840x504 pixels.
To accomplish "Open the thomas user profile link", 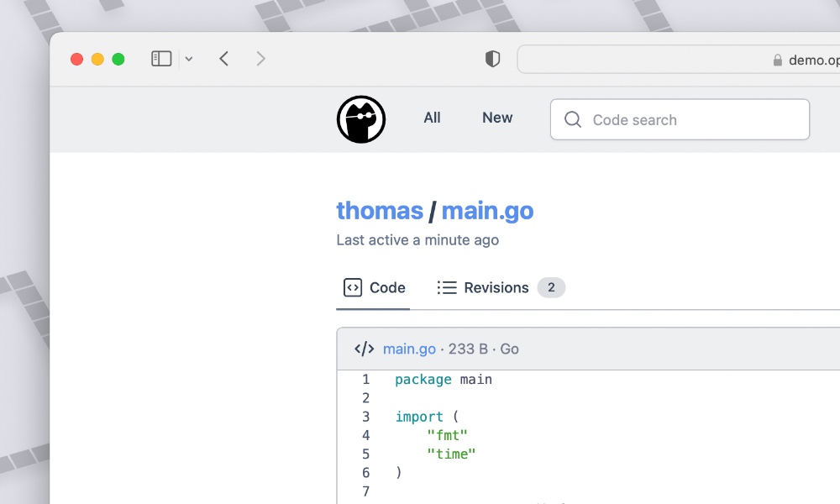I will click(379, 210).
